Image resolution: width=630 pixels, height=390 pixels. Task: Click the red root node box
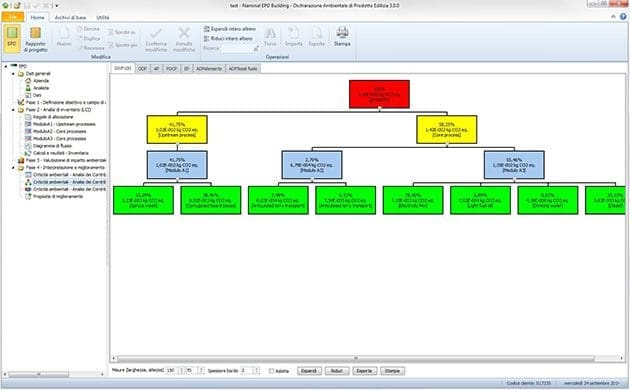(x=379, y=94)
